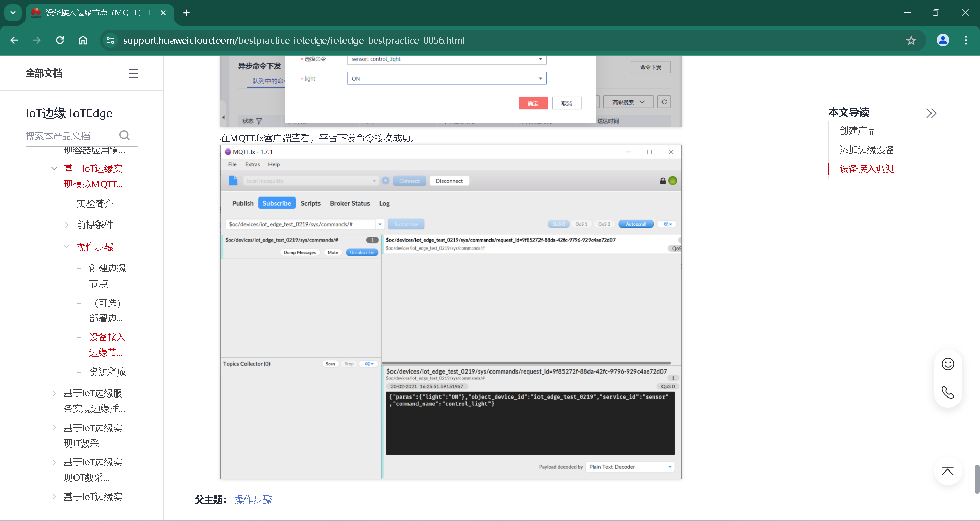The image size is (980, 521).
Task: Click the 取消 cancel button
Action: [x=567, y=103]
